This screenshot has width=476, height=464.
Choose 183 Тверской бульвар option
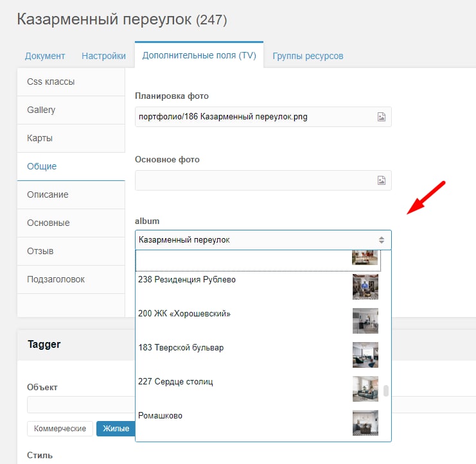(x=258, y=355)
